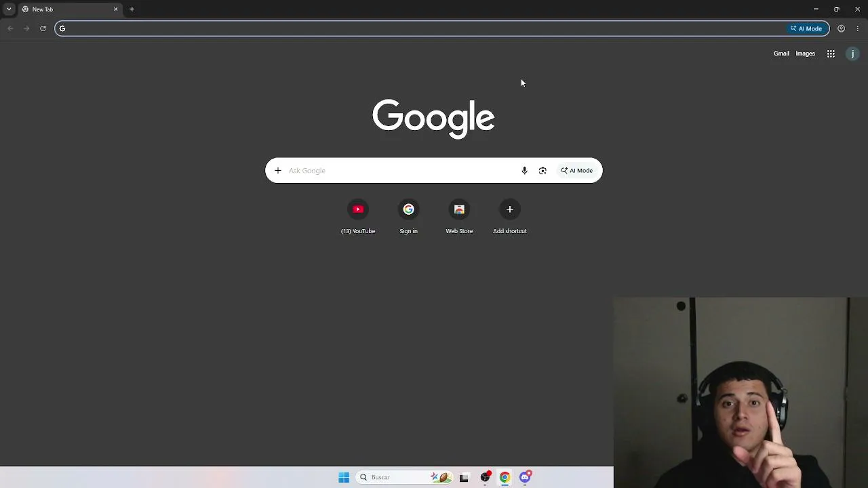
Task: Click the plus icon in search box
Action: [x=277, y=171]
